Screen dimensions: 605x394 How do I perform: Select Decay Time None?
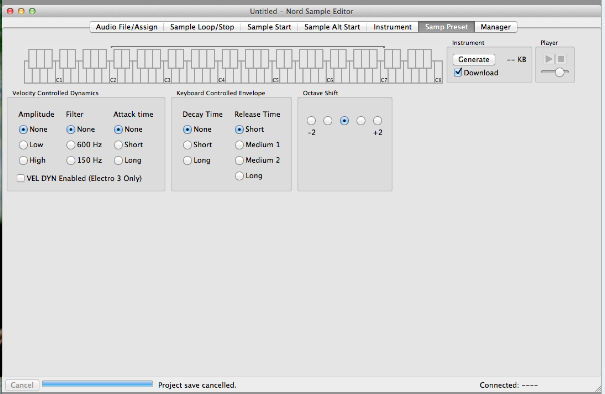pyautogui.click(x=187, y=129)
